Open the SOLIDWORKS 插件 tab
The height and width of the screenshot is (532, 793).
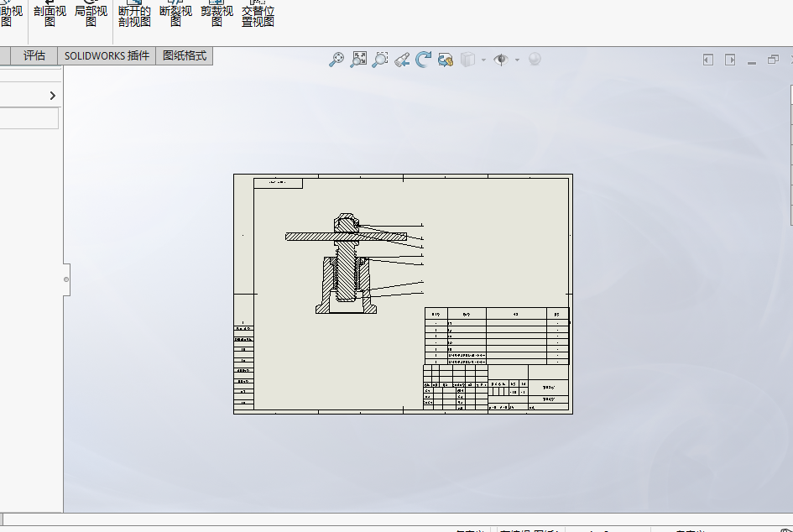pos(107,56)
